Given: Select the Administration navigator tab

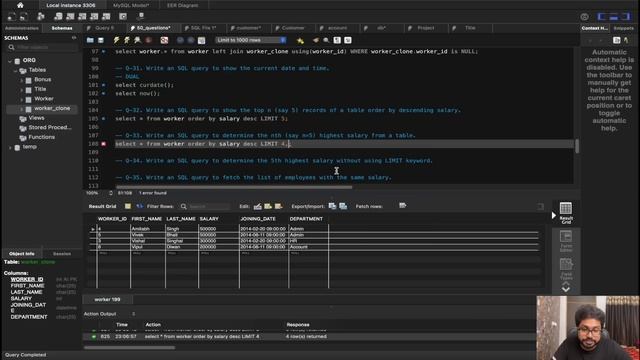Looking at the screenshot, I should pyautogui.click(x=22, y=28).
